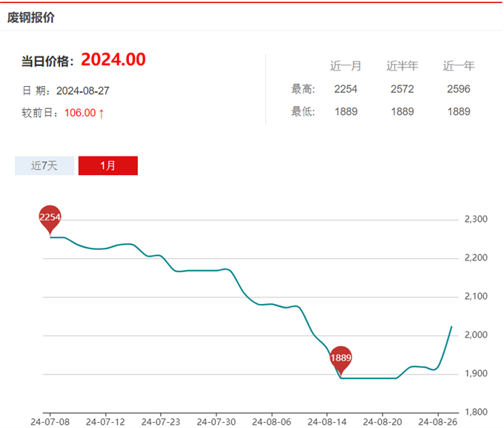
Task: Click the 24-07-30 date on x-axis
Action: 216,421
